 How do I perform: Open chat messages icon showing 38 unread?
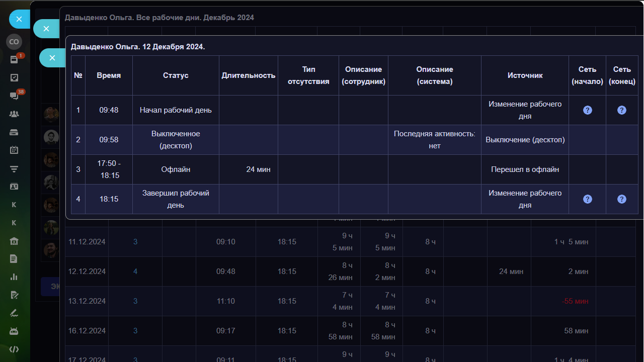tap(14, 96)
